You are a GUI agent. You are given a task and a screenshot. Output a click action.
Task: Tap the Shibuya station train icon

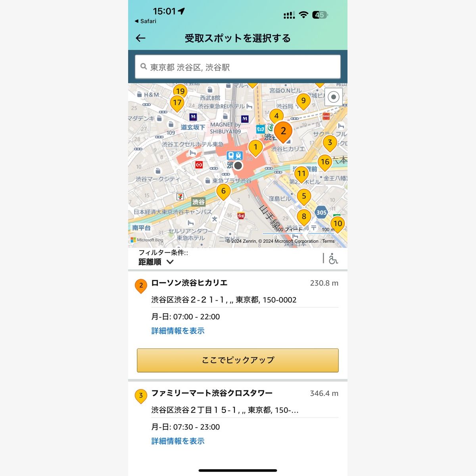[x=234, y=155]
